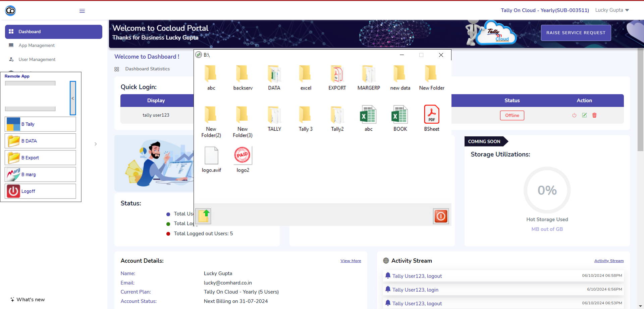The height and width of the screenshot is (309, 644).
Task: Open the View More account link
Action: 351,261
